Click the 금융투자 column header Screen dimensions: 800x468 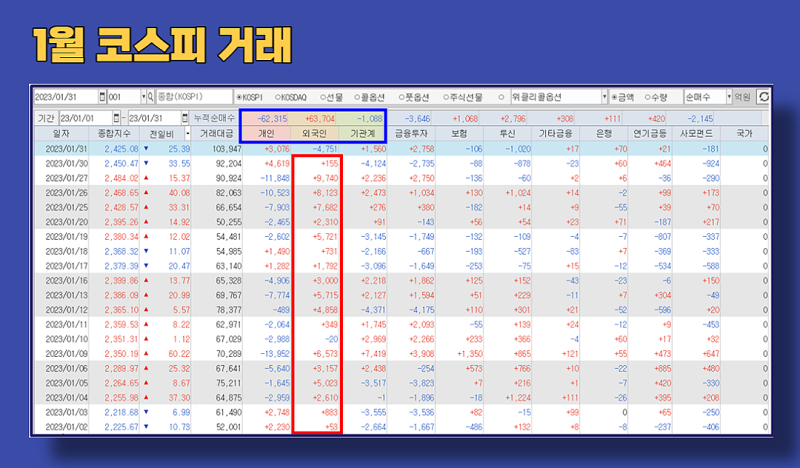[x=411, y=134]
